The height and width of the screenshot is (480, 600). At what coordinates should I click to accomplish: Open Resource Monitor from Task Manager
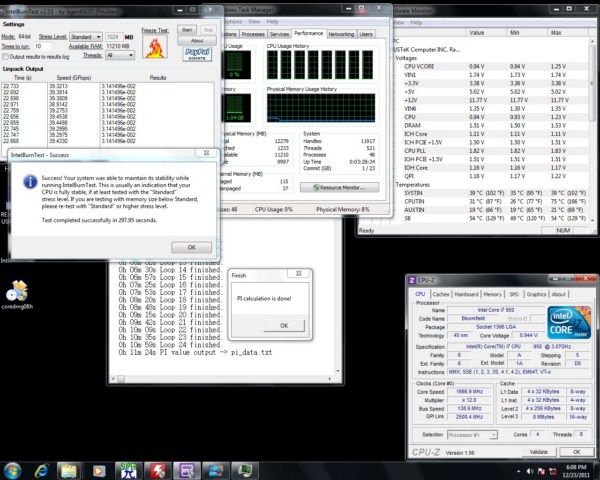click(339, 188)
